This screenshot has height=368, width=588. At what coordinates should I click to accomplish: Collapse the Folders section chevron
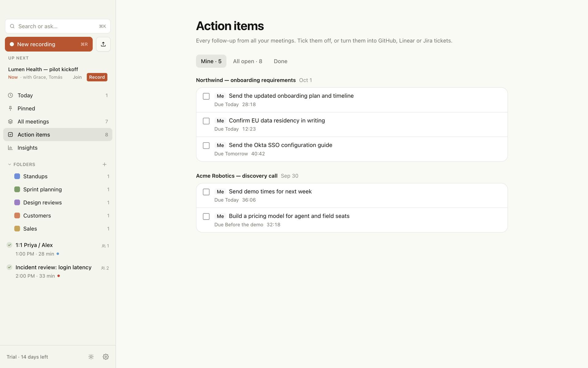coord(9,164)
